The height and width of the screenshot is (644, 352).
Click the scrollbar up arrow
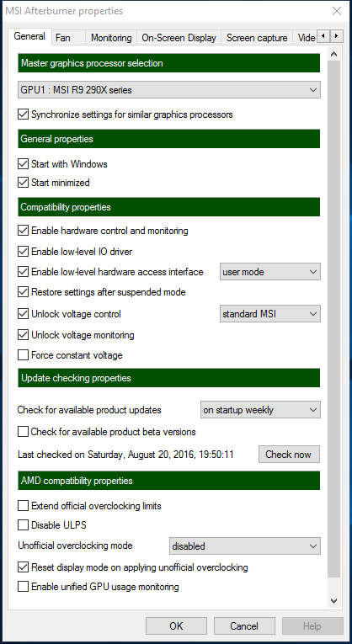point(334,54)
